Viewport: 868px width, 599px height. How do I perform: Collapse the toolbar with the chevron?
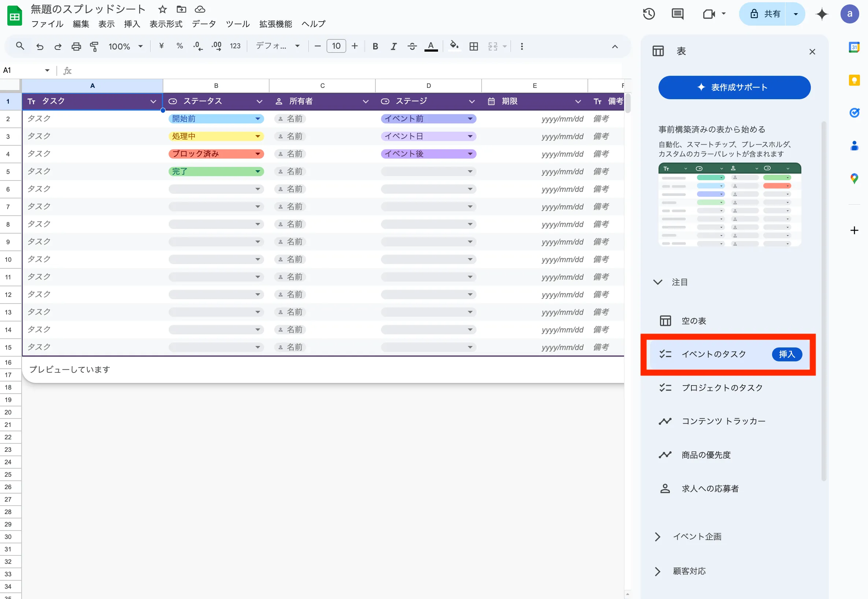click(x=615, y=46)
